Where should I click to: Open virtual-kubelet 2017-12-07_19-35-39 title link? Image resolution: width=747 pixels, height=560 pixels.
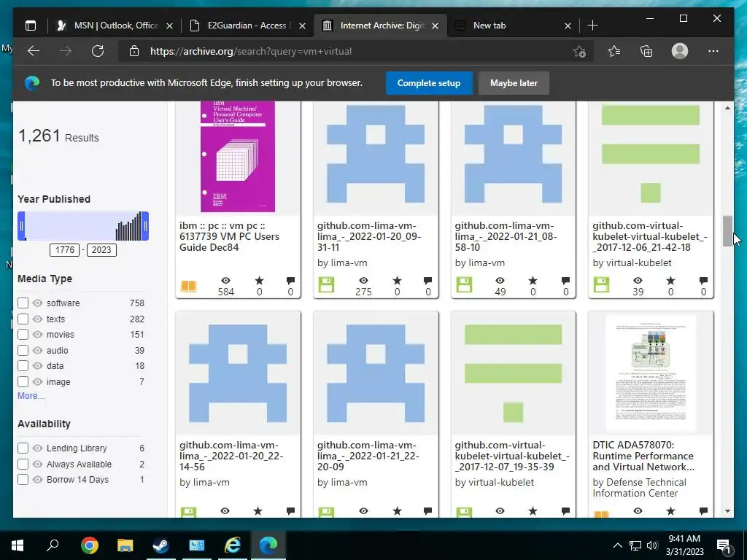[511, 456]
